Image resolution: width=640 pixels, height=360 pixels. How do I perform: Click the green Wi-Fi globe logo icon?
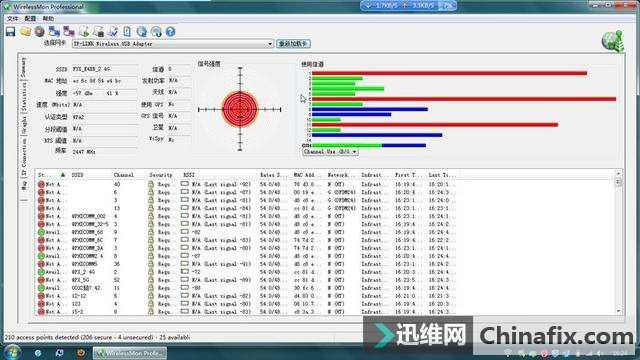tap(613, 41)
